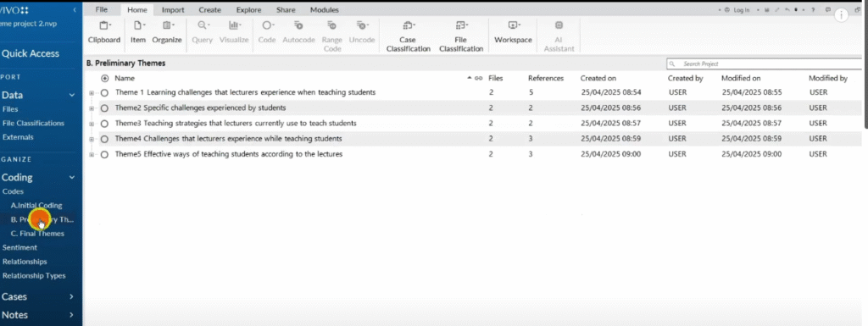The width and height of the screenshot is (868, 326).
Task: Collapse the navigation pane with top chevron
Action: pos(75,10)
